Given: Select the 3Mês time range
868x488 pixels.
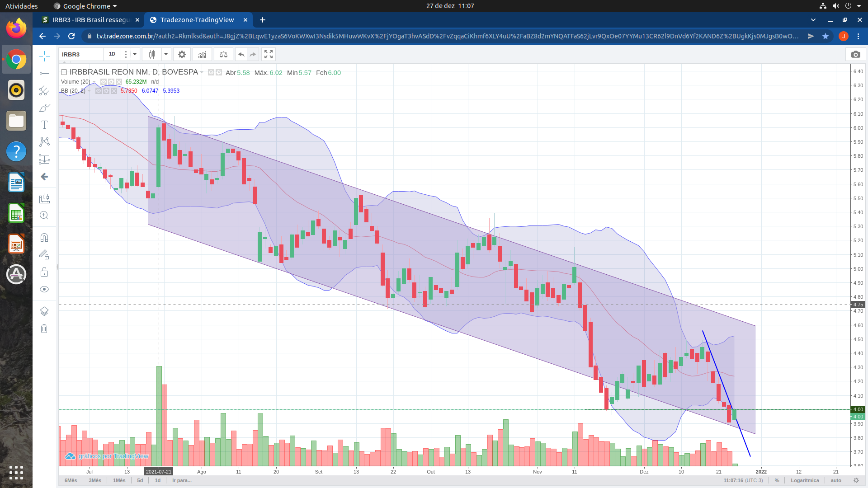Looking at the screenshot, I should tap(95, 480).
